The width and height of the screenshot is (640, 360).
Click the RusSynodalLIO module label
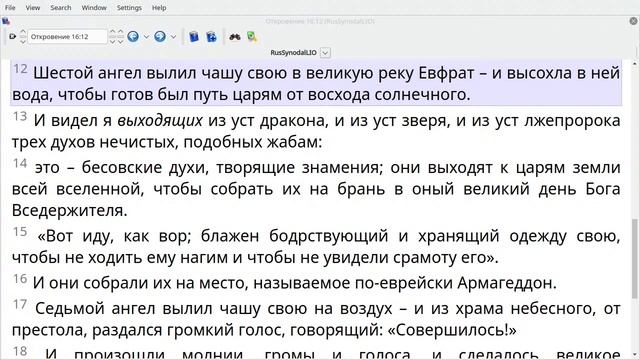(x=293, y=53)
